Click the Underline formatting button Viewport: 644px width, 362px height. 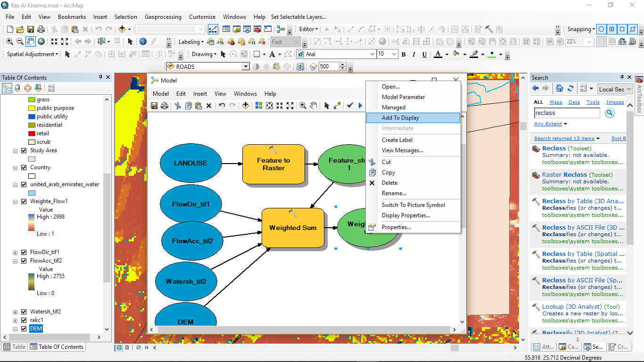coord(425,54)
